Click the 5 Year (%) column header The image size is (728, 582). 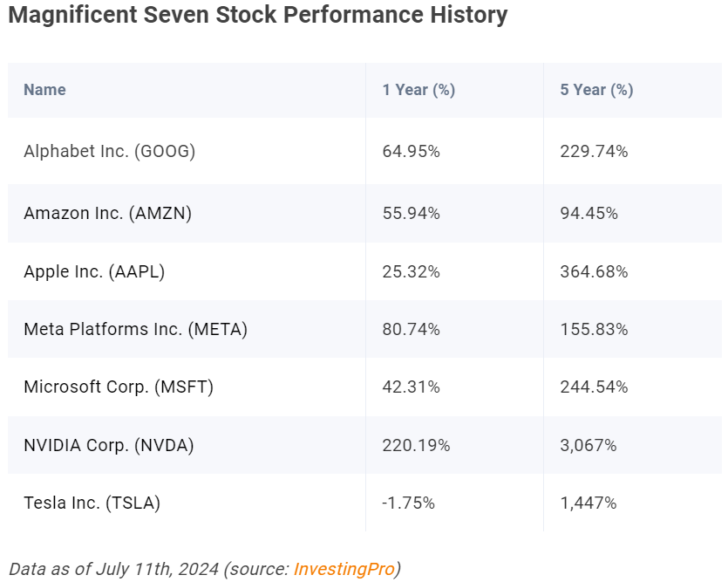pyautogui.click(x=596, y=90)
